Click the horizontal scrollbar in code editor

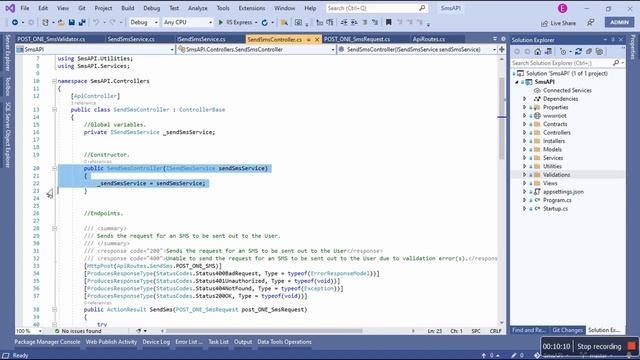(264, 331)
